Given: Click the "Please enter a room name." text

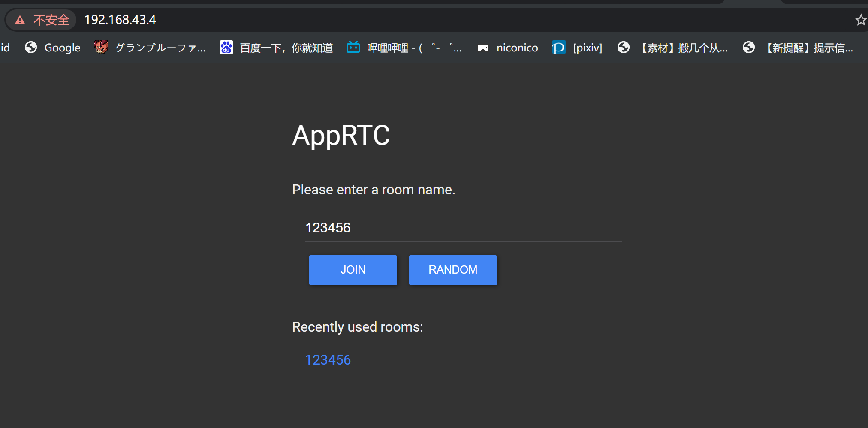Looking at the screenshot, I should point(373,190).
